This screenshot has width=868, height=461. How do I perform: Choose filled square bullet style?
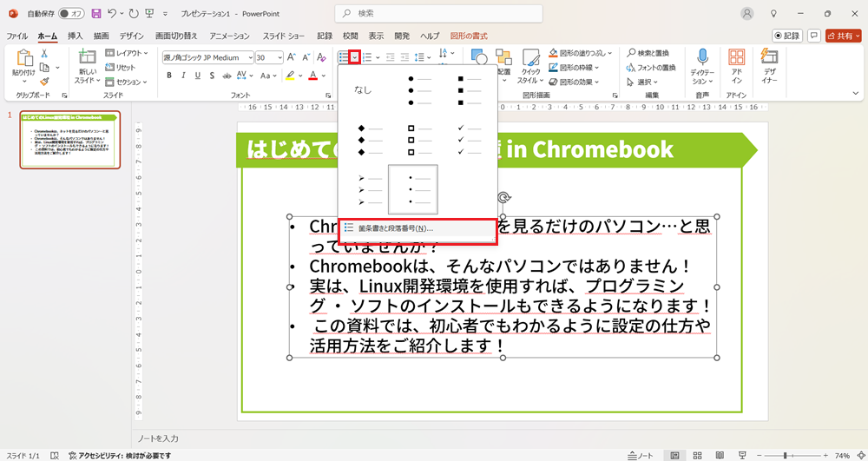pos(469,91)
